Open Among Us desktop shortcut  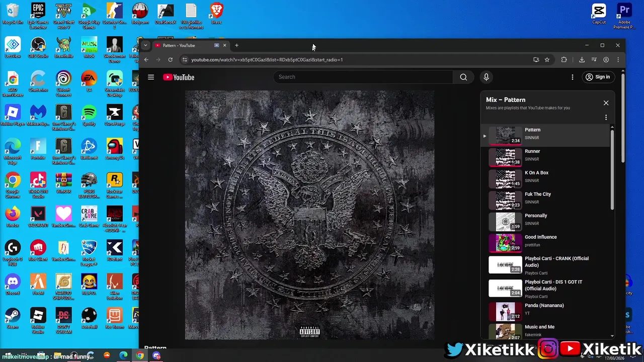click(115, 149)
